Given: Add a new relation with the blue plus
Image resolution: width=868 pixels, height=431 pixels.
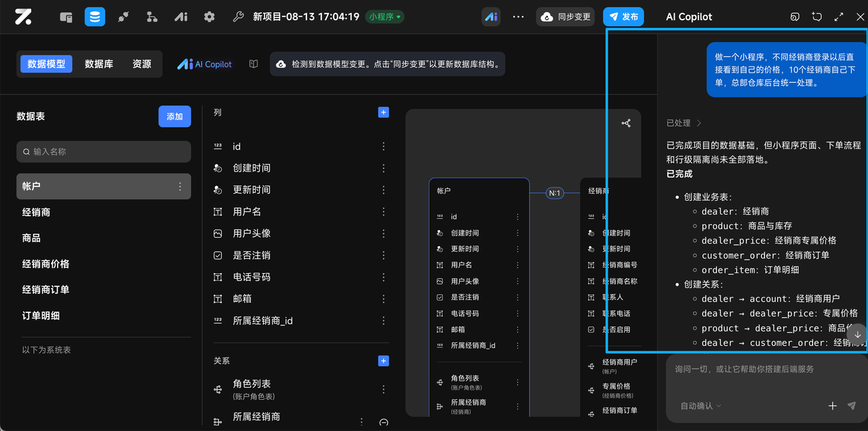Looking at the screenshot, I should 383,361.
